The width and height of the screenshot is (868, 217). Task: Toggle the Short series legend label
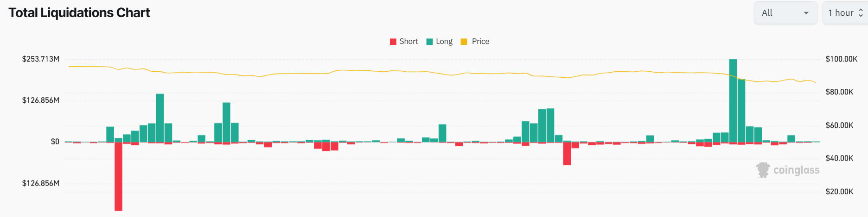(x=408, y=42)
